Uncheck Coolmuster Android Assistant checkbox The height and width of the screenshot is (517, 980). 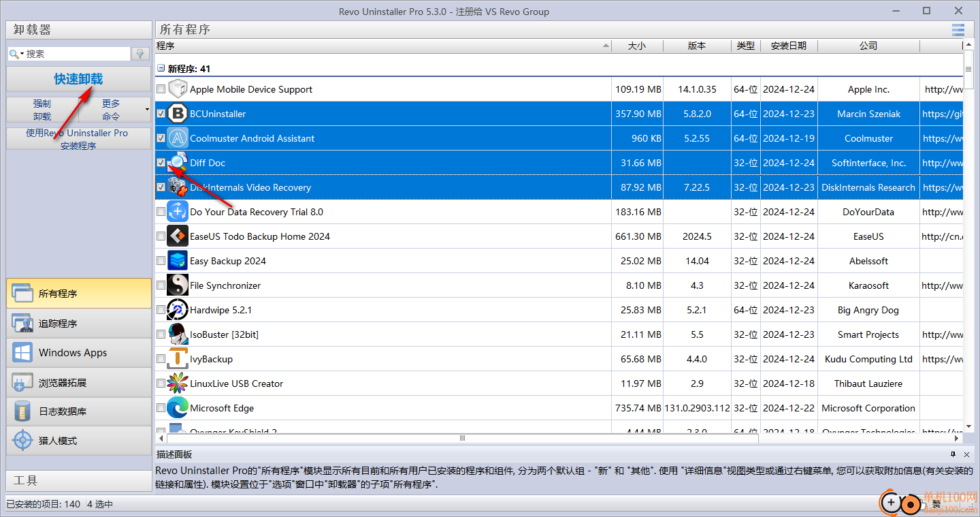click(161, 138)
